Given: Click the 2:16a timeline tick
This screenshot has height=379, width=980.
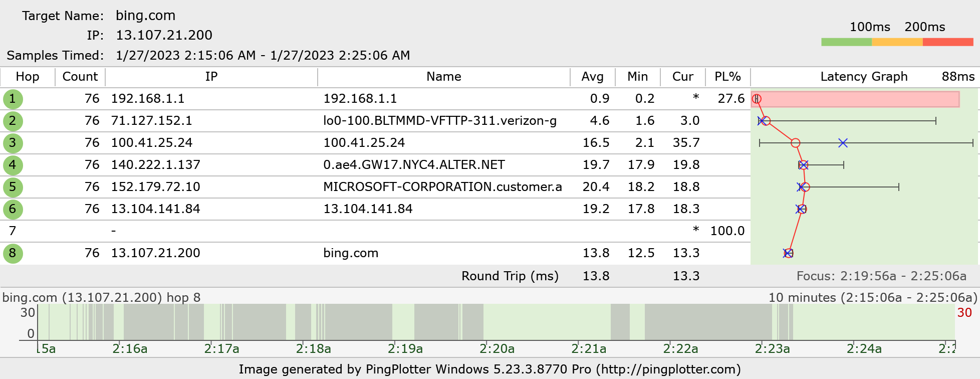Looking at the screenshot, I should (130, 348).
